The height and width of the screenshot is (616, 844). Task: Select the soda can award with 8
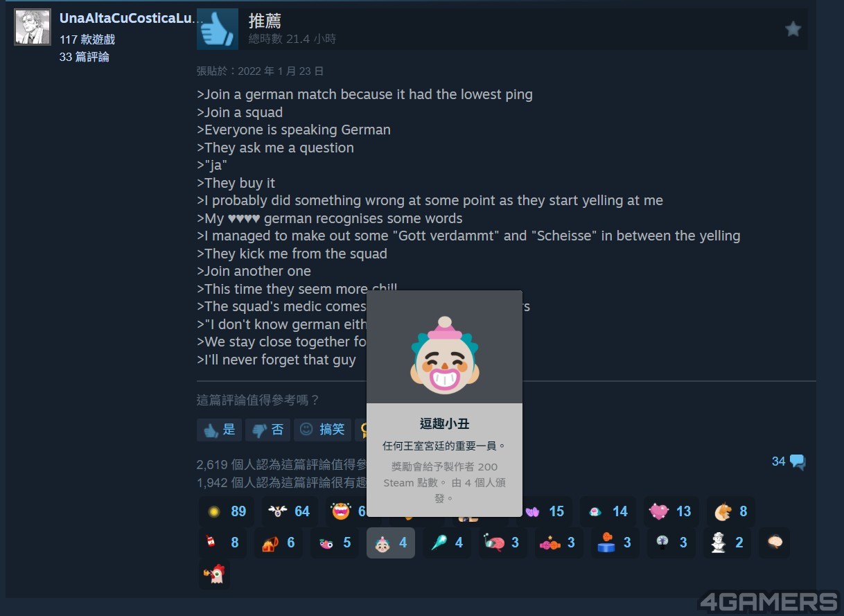(222, 543)
